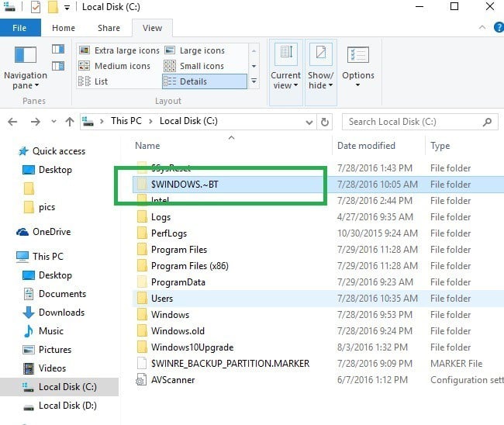Go up one folder level
Viewport: 504px width, 425px height.
[70, 122]
